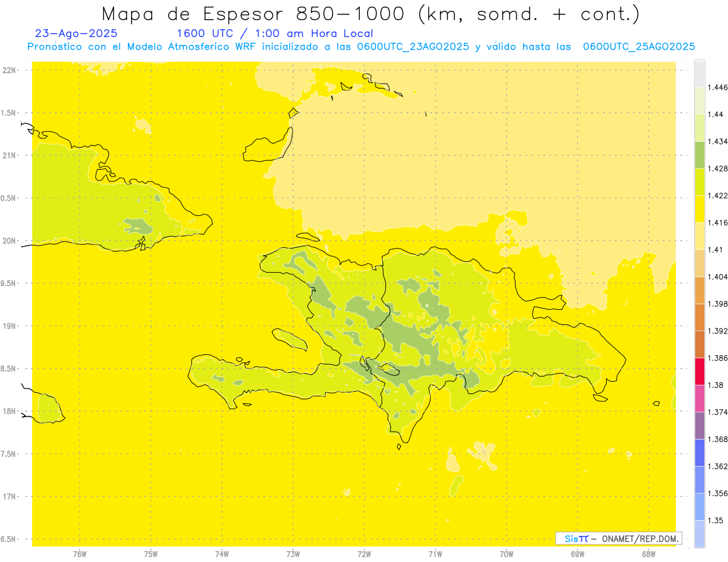This screenshot has width=728, height=562.
Task: Click the dark green legend swatch below 1.434
Action: 699,155
